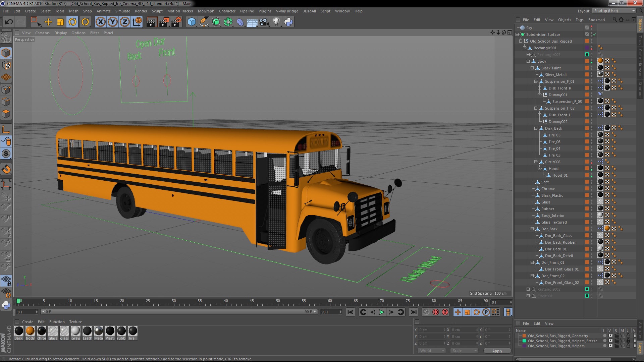Viewport: 644px width, 362px height.
Task: Collapse the Suspension_F_01 node
Action: coord(536,81)
